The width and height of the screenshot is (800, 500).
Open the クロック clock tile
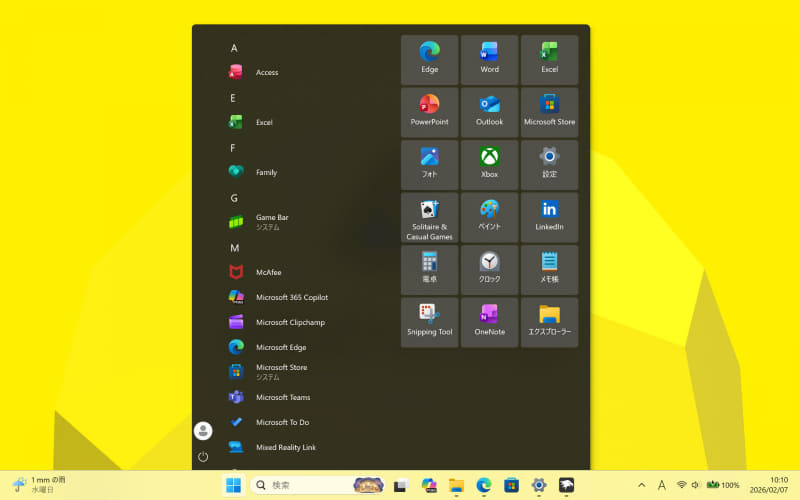coord(489,270)
